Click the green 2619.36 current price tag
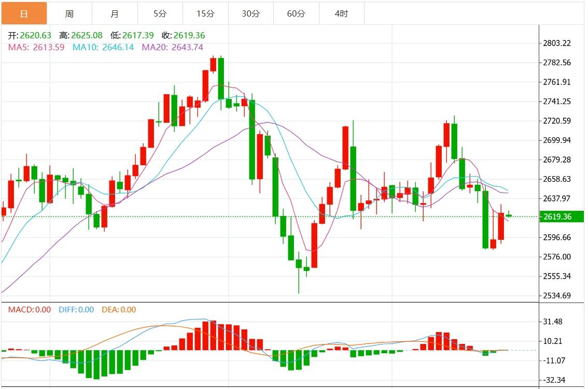Viewport: 588px width, 389px height. click(x=562, y=217)
